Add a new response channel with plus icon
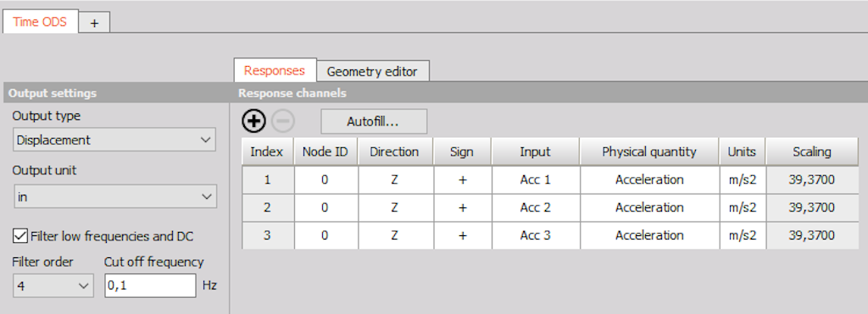 [254, 121]
